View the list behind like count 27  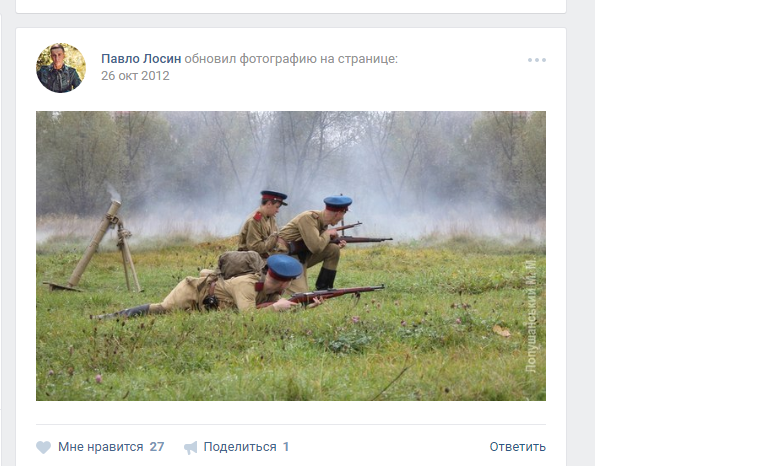156,447
